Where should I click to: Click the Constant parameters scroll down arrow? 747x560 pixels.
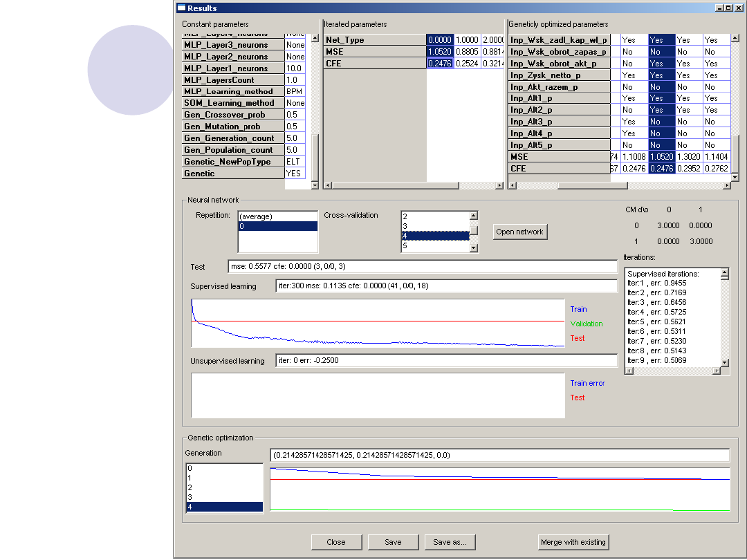coord(315,185)
